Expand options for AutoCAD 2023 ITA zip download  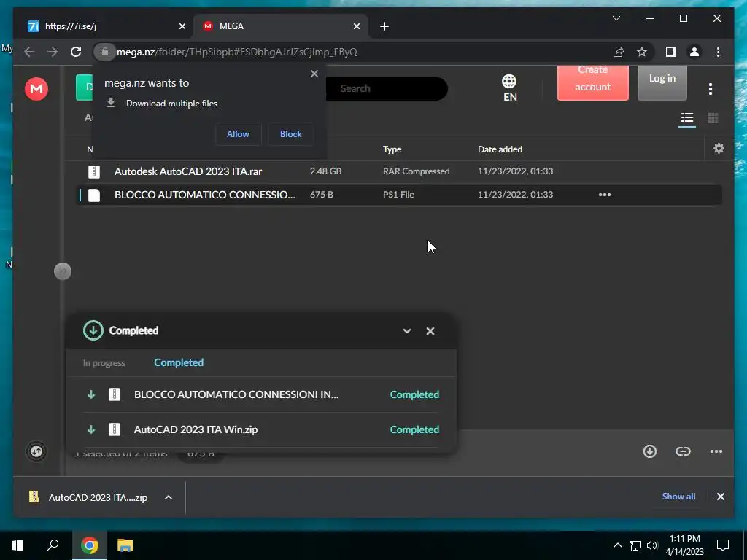169,497
